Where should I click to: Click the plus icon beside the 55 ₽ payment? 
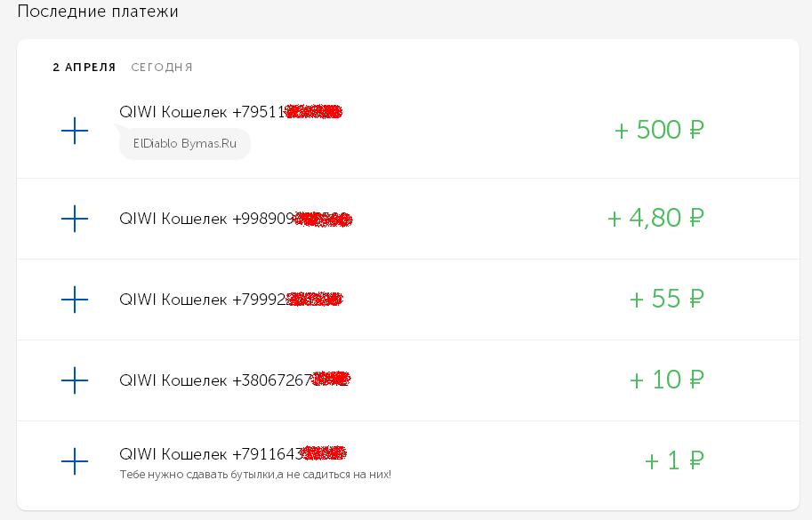point(75,300)
